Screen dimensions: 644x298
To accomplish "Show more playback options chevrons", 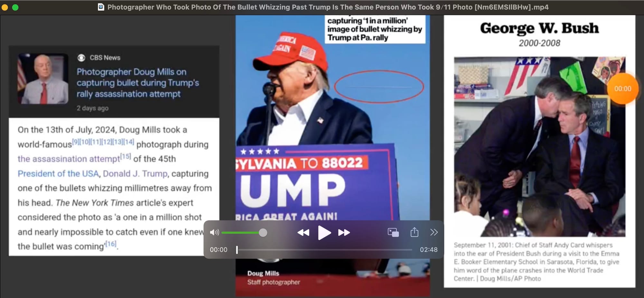I will pos(434,232).
